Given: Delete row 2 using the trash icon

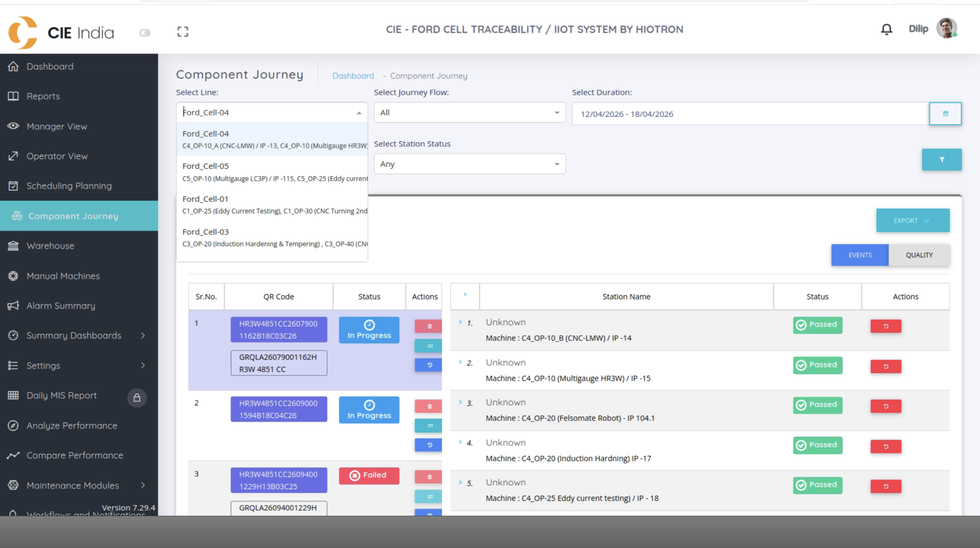Looking at the screenshot, I should click(x=428, y=406).
